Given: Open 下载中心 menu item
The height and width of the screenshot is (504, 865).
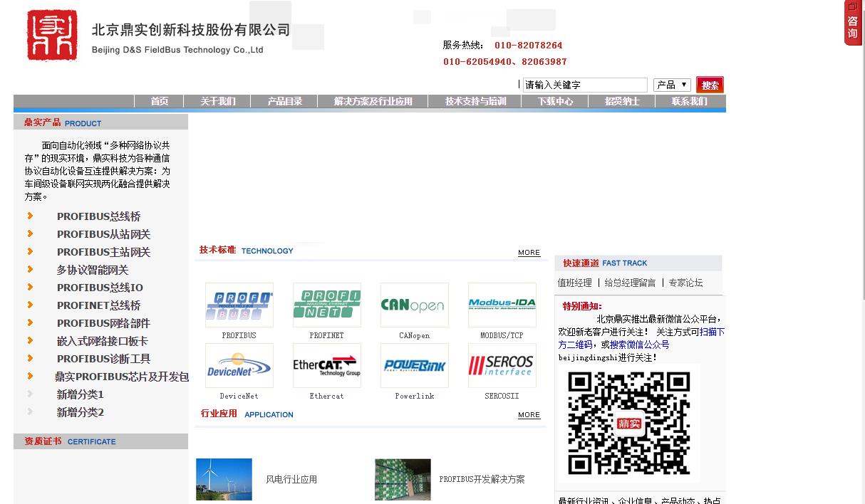Looking at the screenshot, I should (x=555, y=102).
